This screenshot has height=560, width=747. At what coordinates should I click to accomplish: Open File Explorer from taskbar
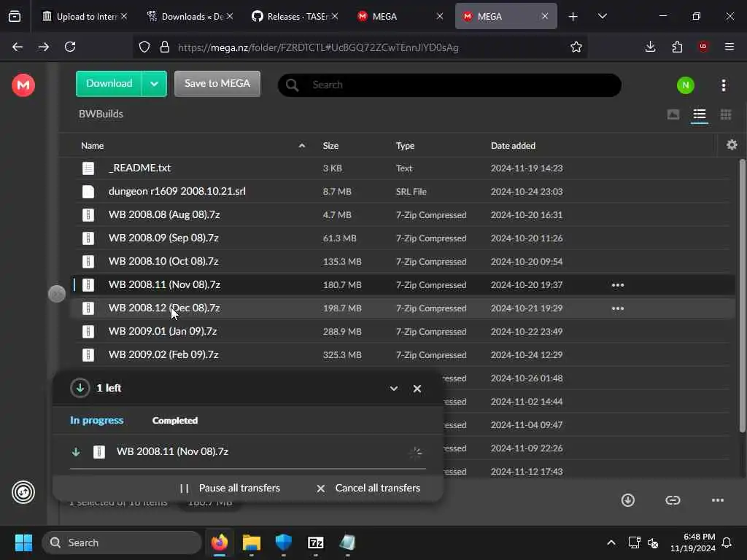click(251, 542)
